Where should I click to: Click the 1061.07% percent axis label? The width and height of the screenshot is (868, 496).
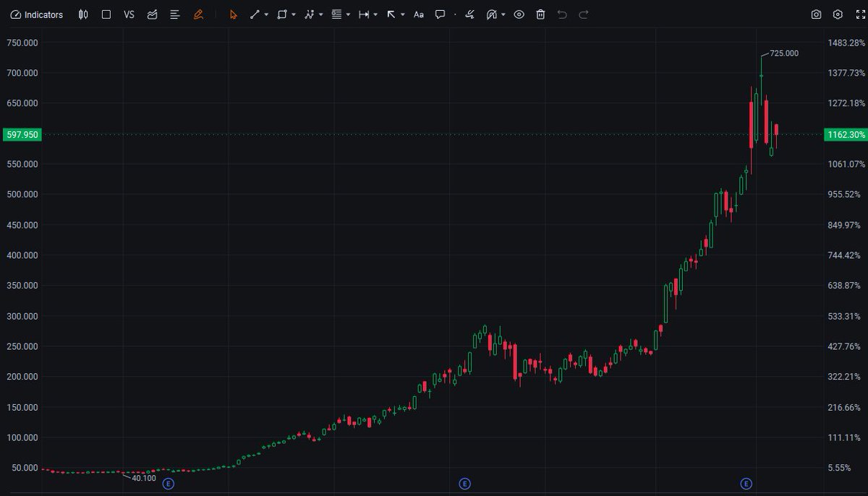[x=846, y=164]
